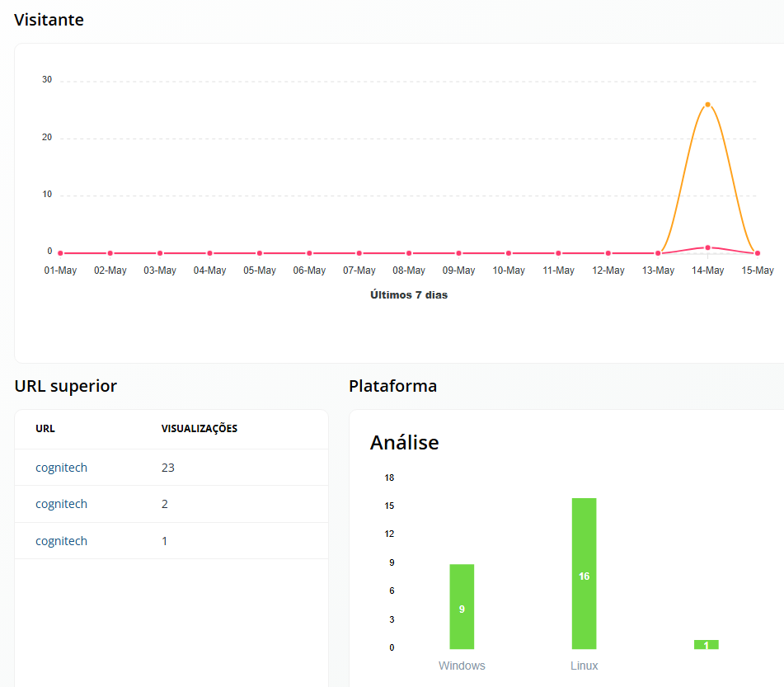Open the cognitech link with 2 views
The image size is (784, 687).
(61, 504)
